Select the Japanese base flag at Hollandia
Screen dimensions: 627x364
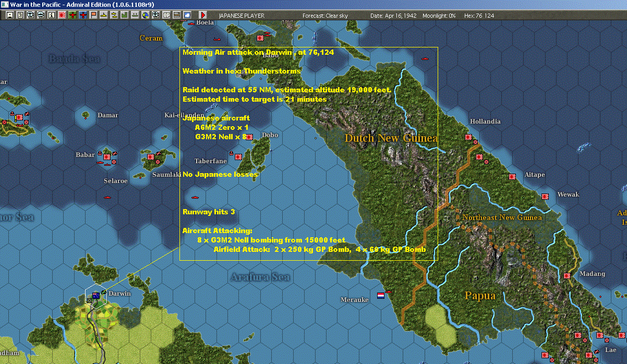pos(468,138)
